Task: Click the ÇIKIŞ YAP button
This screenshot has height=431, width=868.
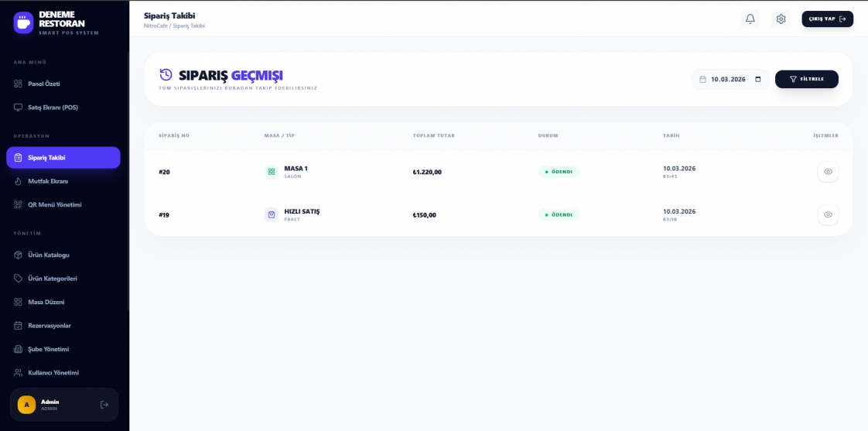Action: click(827, 19)
